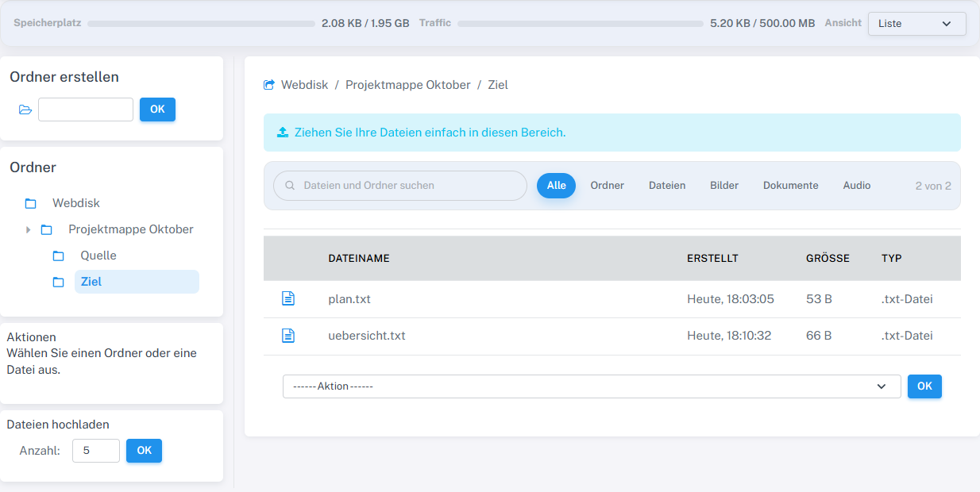Select Webdisk in the folder tree
Screen dimensions: 980x492
tap(76, 203)
